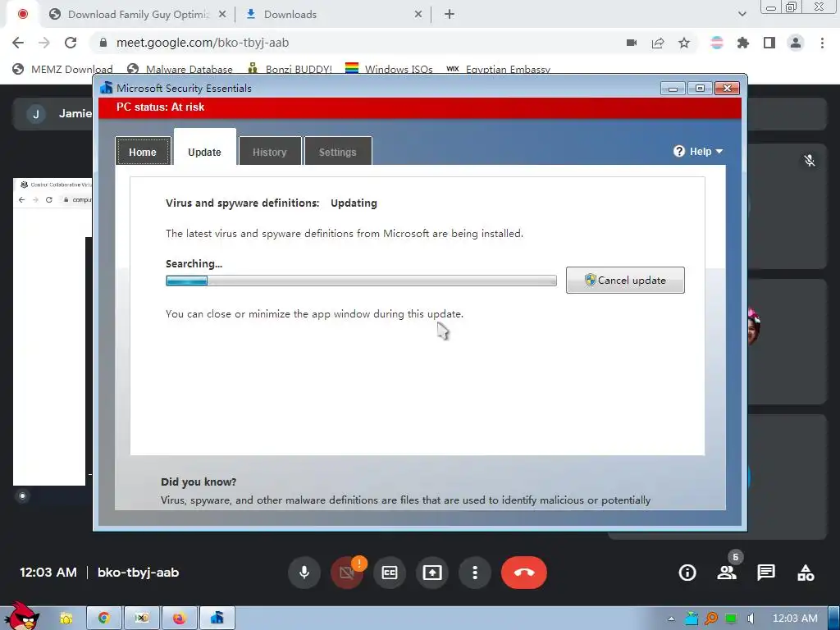Expand the tab search chevron in Chrome
The width and height of the screenshot is (840, 630).
(x=742, y=15)
